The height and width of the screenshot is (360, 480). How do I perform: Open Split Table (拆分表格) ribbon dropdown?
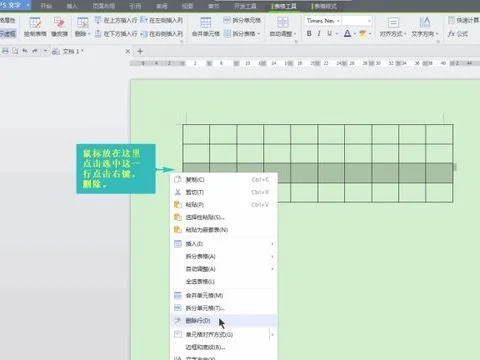(242, 34)
